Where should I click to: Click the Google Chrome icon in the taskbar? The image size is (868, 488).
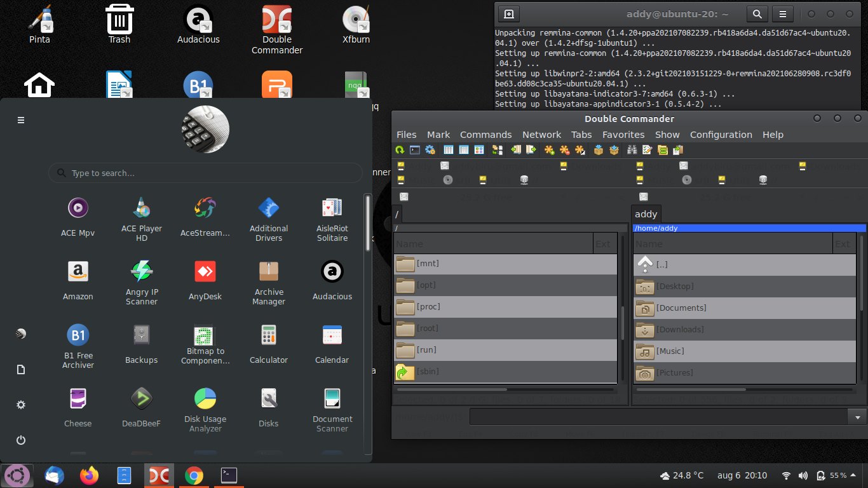(194, 475)
